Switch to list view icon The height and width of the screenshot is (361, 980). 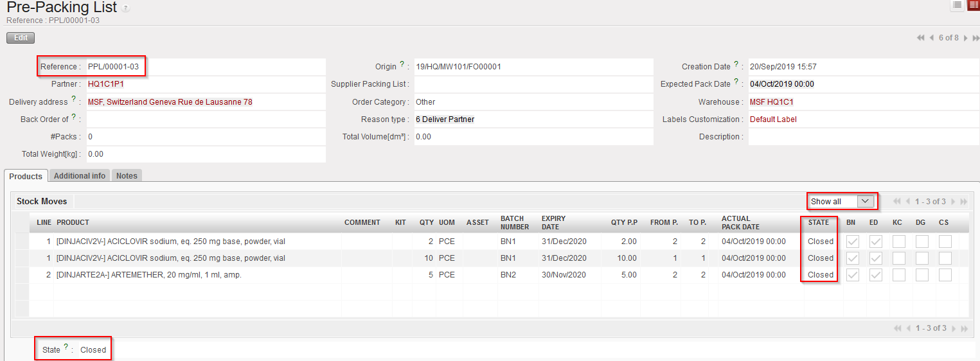(x=958, y=5)
